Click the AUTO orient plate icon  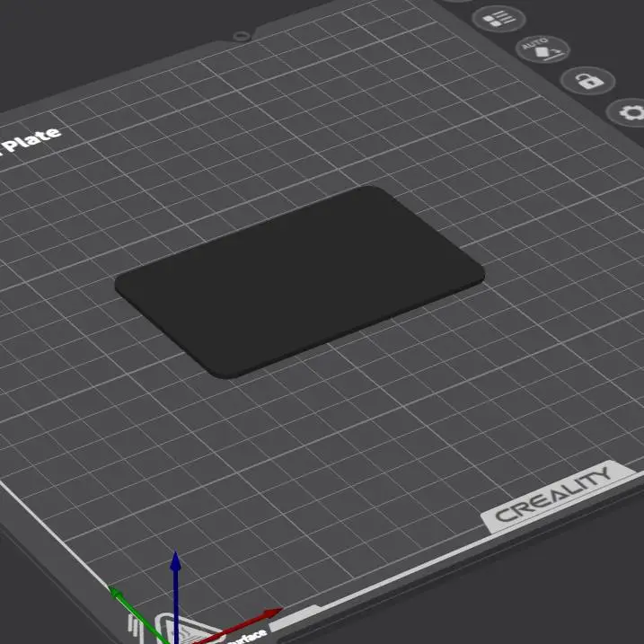(x=543, y=49)
